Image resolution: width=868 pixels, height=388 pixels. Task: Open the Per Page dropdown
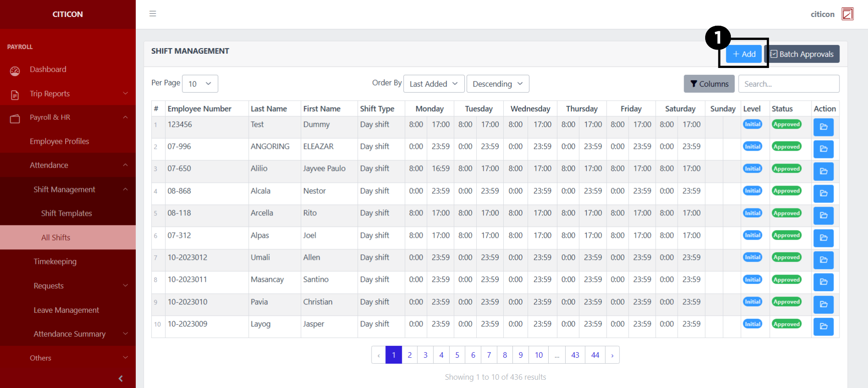(200, 84)
